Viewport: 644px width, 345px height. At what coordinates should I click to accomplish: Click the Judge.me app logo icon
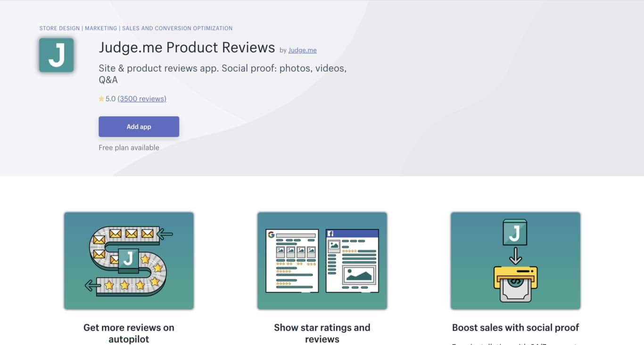57,55
